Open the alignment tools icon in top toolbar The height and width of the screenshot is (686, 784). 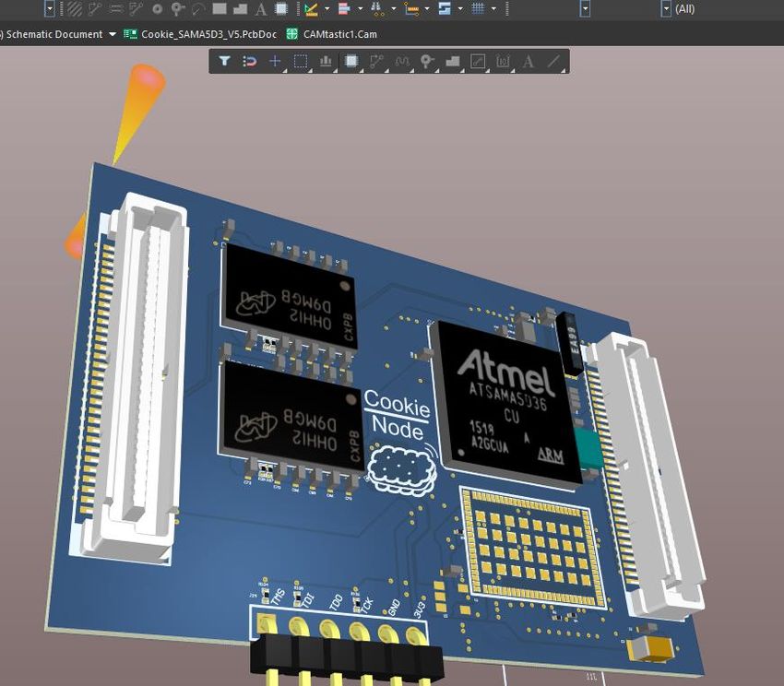[344, 8]
